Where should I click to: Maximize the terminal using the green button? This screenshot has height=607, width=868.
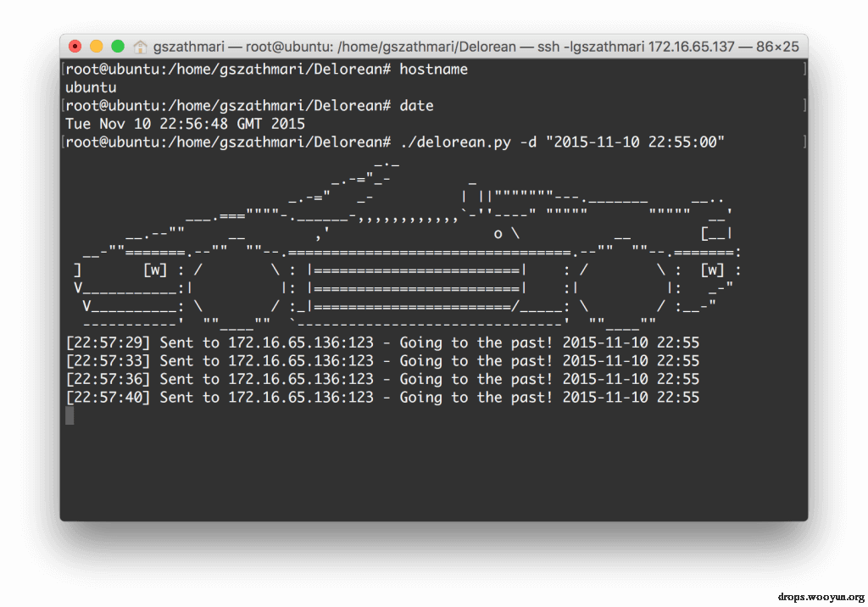(x=117, y=47)
